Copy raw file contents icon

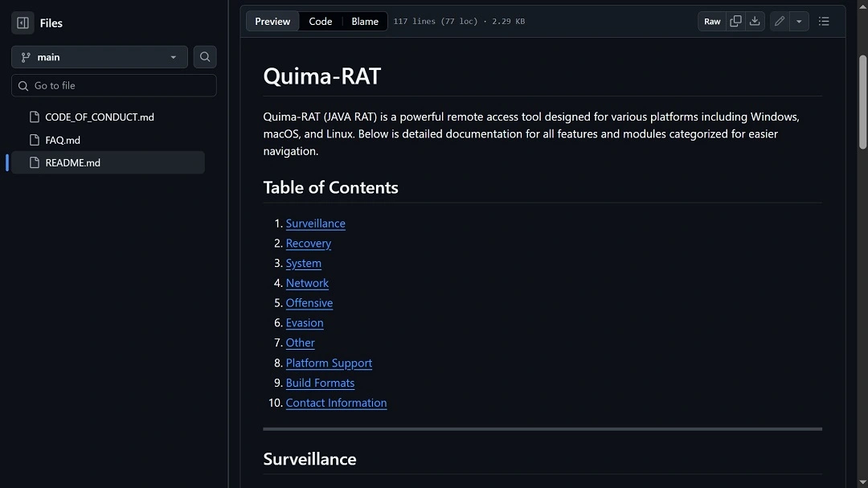pyautogui.click(x=735, y=22)
